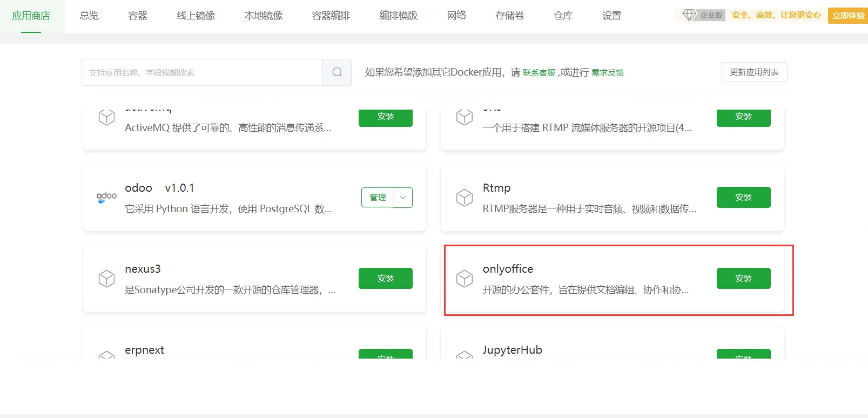
Task: Click the 安全、高效、让您更安心 slogan
Action: click(776, 15)
